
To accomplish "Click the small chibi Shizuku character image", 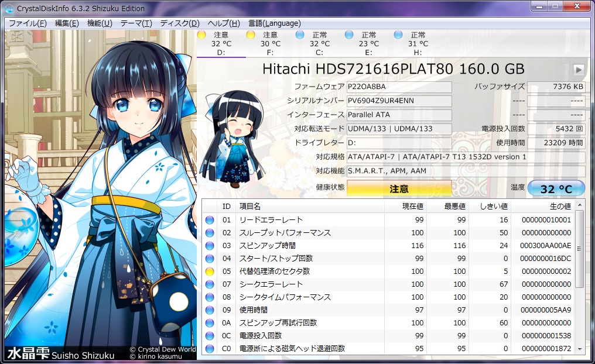I will (x=233, y=138).
